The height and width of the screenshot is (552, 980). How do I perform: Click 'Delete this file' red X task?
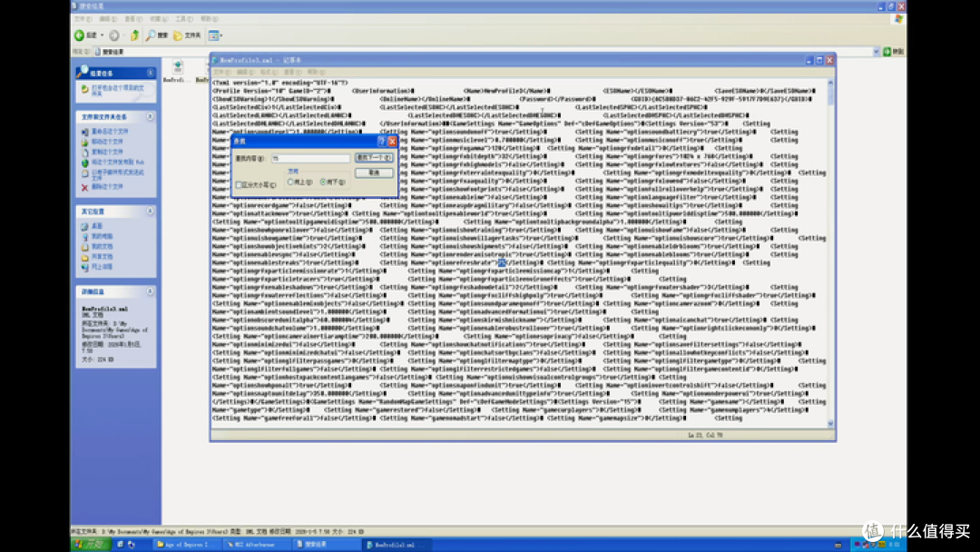[x=102, y=187]
